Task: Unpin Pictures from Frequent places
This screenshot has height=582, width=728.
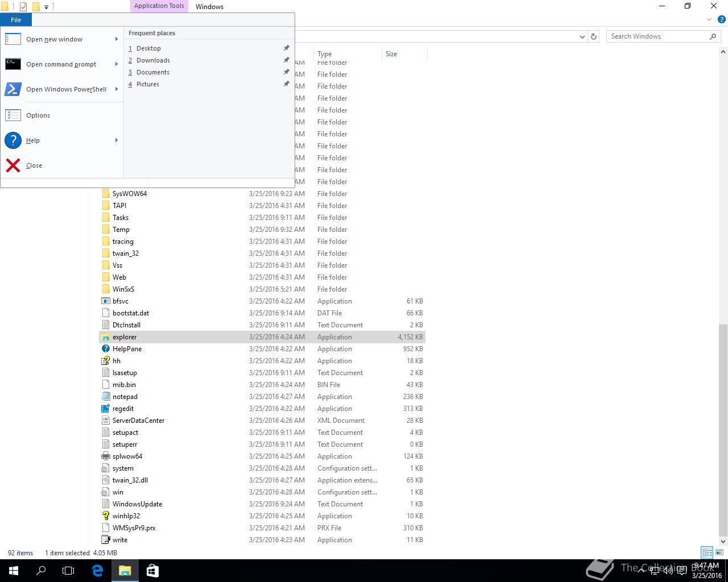Action: coord(287,84)
